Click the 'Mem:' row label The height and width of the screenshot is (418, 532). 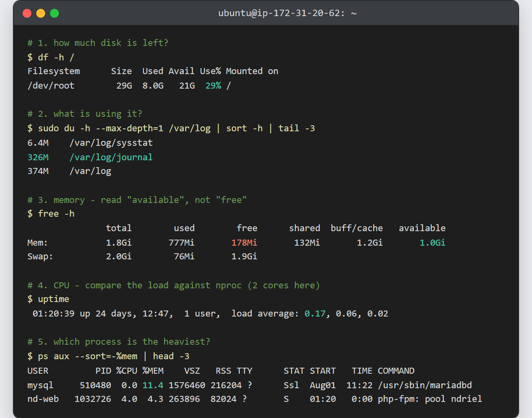pos(37,243)
